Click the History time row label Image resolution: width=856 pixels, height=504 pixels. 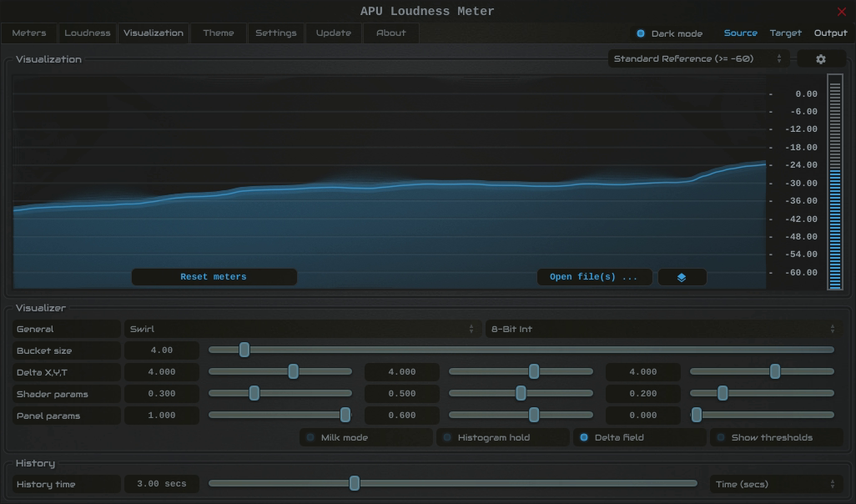(67, 484)
